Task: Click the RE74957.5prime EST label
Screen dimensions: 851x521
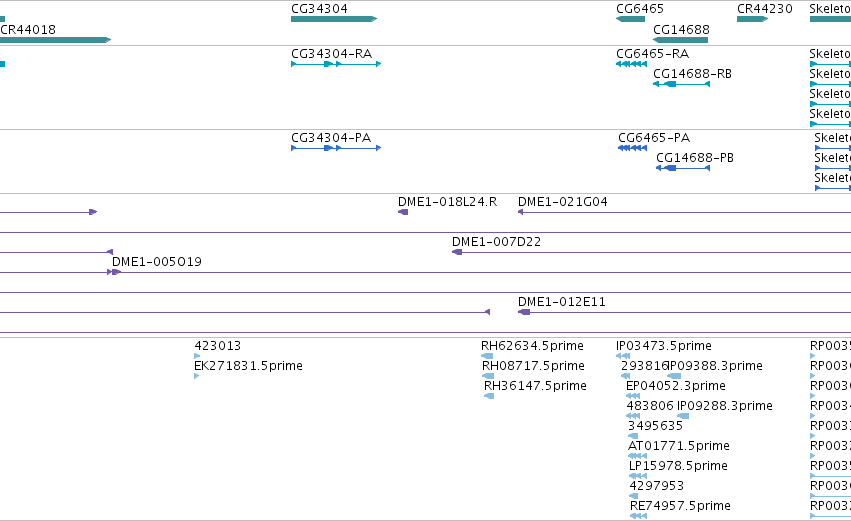Action: (680, 507)
